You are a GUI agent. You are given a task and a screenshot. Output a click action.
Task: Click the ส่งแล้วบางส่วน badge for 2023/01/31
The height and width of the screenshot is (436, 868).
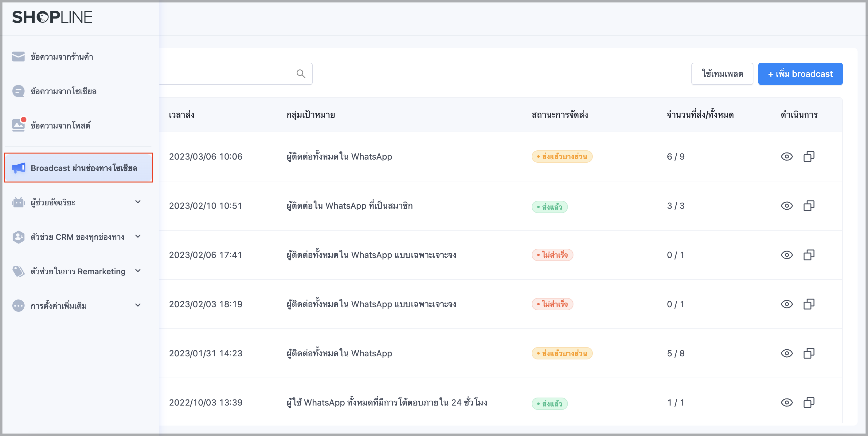tap(562, 353)
